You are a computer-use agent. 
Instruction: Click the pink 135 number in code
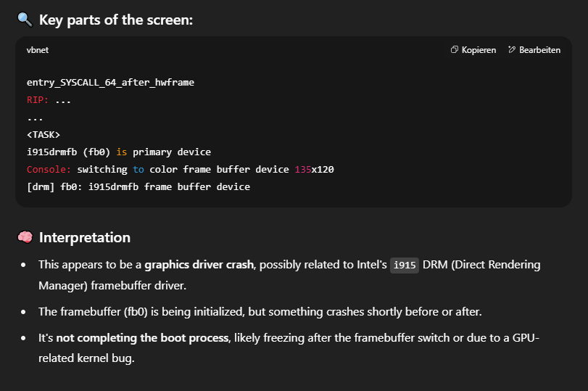(302, 169)
